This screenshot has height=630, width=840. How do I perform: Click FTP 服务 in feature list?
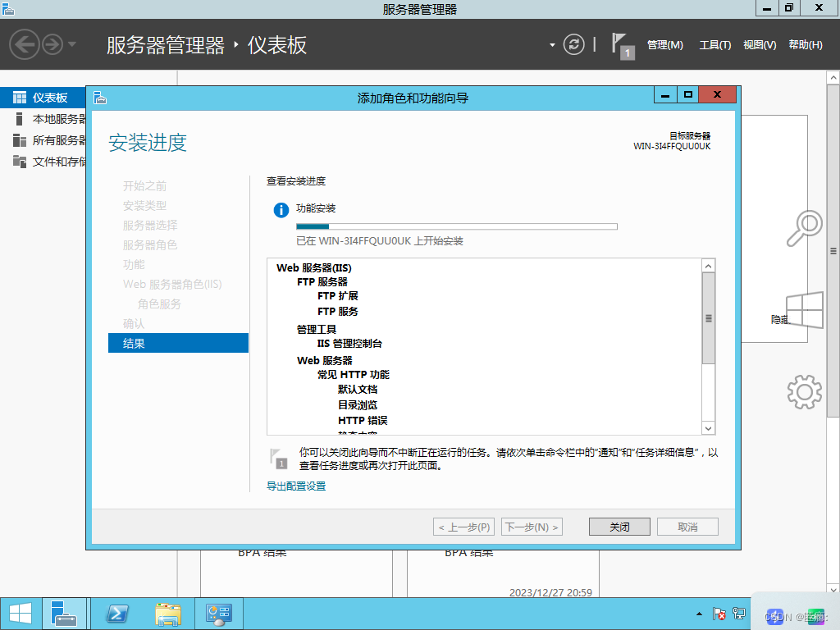337,311
